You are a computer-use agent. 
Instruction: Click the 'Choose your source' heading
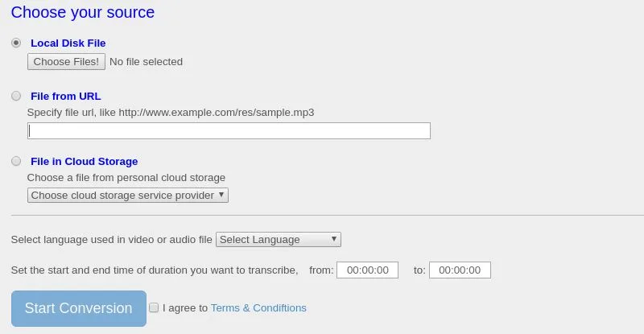click(82, 12)
